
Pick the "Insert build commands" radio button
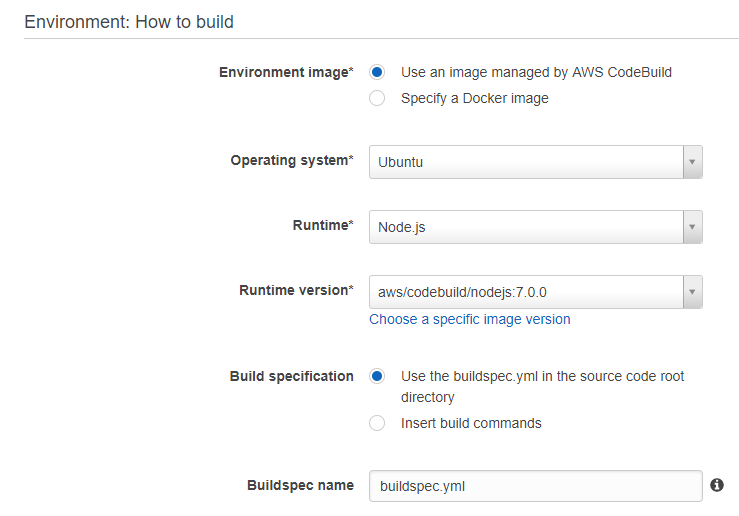(377, 423)
